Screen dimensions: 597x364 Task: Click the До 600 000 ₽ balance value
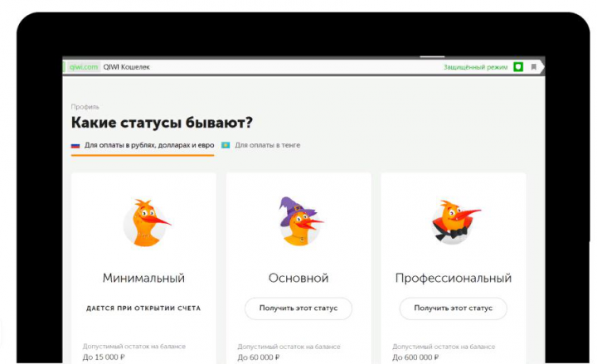pos(415,357)
